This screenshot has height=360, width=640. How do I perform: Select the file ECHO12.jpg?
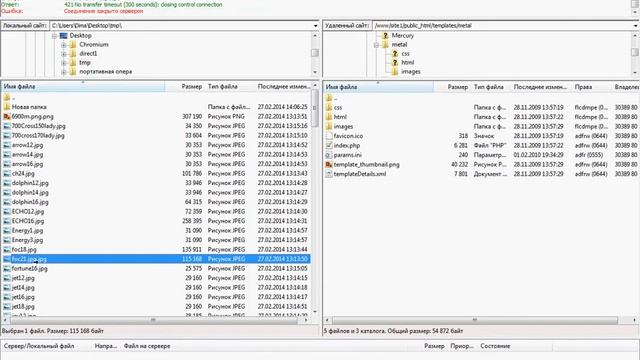coord(28,211)
